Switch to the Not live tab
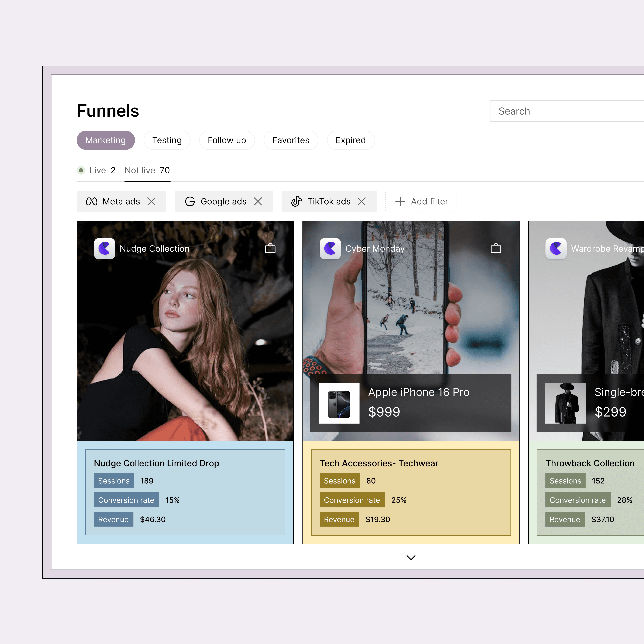 click(147, 170)
